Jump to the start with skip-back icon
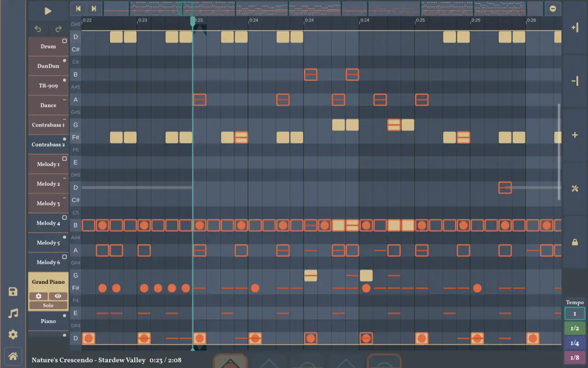Image resolution: width=588 pixels, height=368 pixels. [79, 9]
